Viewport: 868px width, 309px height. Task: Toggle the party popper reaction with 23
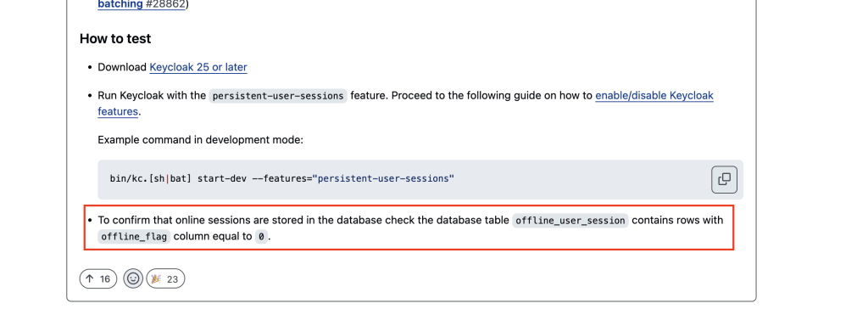click(165, 279)
